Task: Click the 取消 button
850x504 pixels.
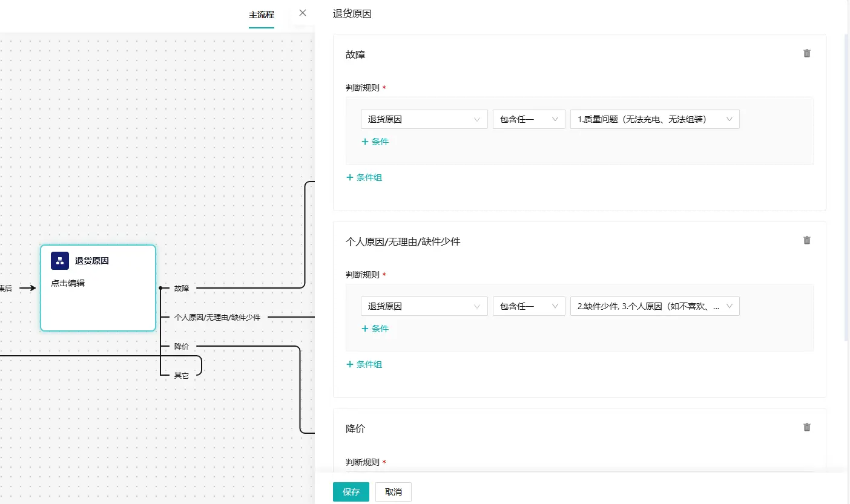Action: click(394, 492)
